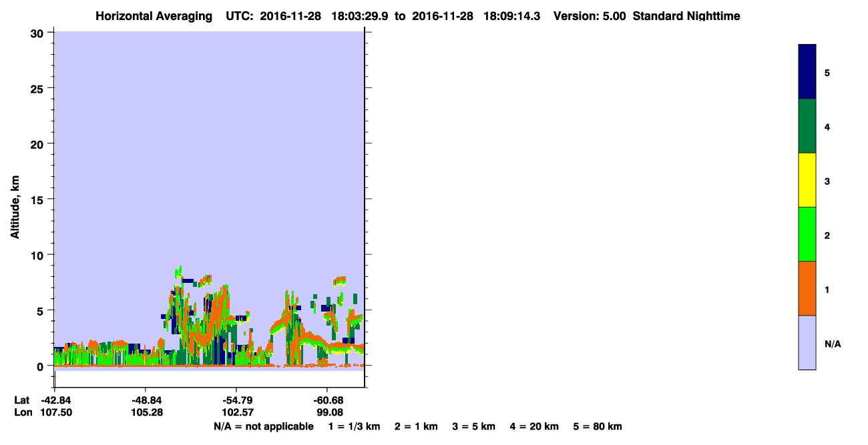Click the bright green swatch labeled 2

pyautogui.click(x=807, y=234)
